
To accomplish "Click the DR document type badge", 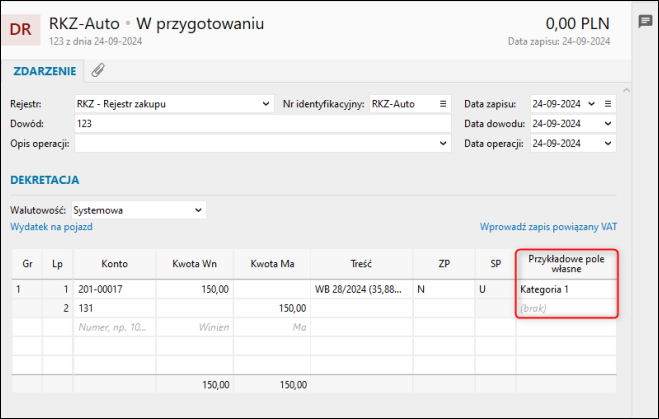I will coord(21,29).
